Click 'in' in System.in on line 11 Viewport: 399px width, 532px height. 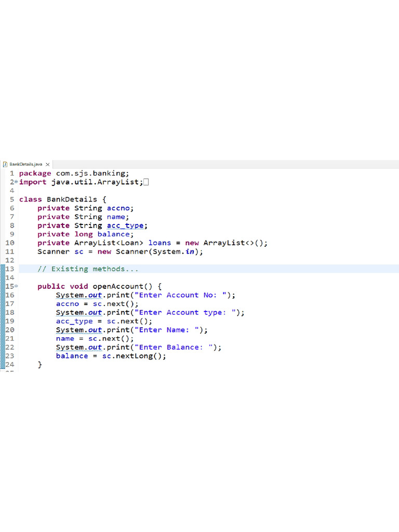tap(190, 252)
